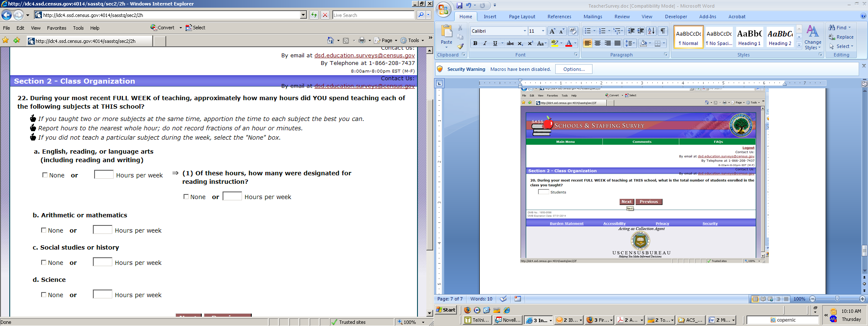Save the document using the Quick Access icon

pos(459,6)
